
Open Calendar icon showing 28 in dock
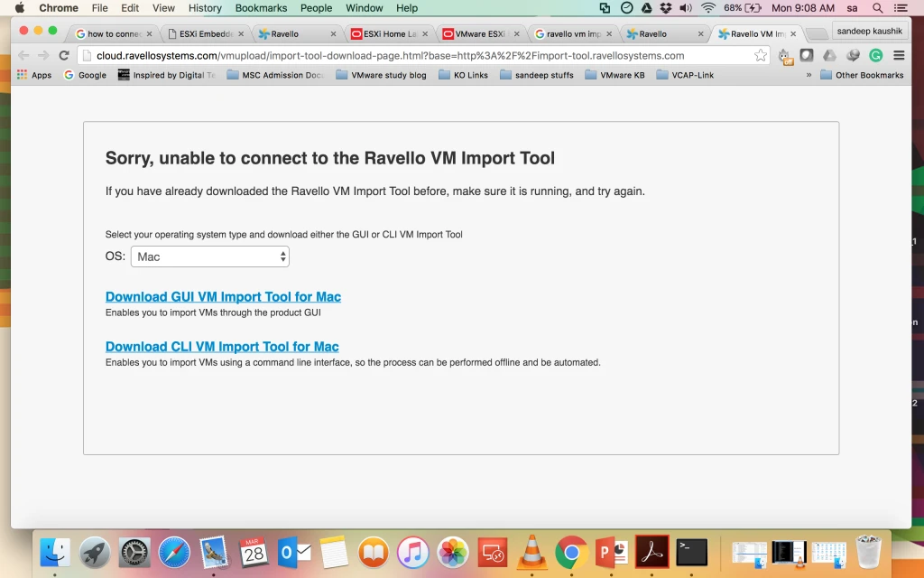254,553
